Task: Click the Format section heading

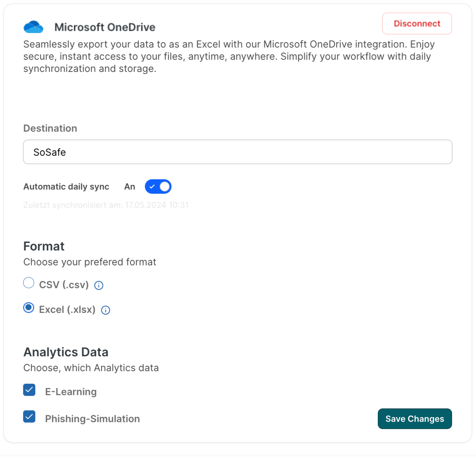Action: pos(44,247)
